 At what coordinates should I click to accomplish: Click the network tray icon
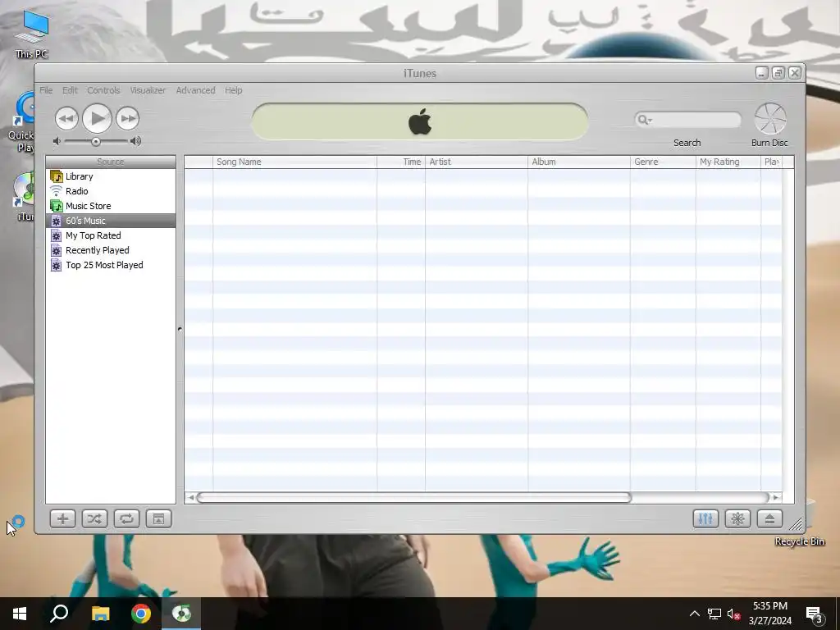[714, 614]
